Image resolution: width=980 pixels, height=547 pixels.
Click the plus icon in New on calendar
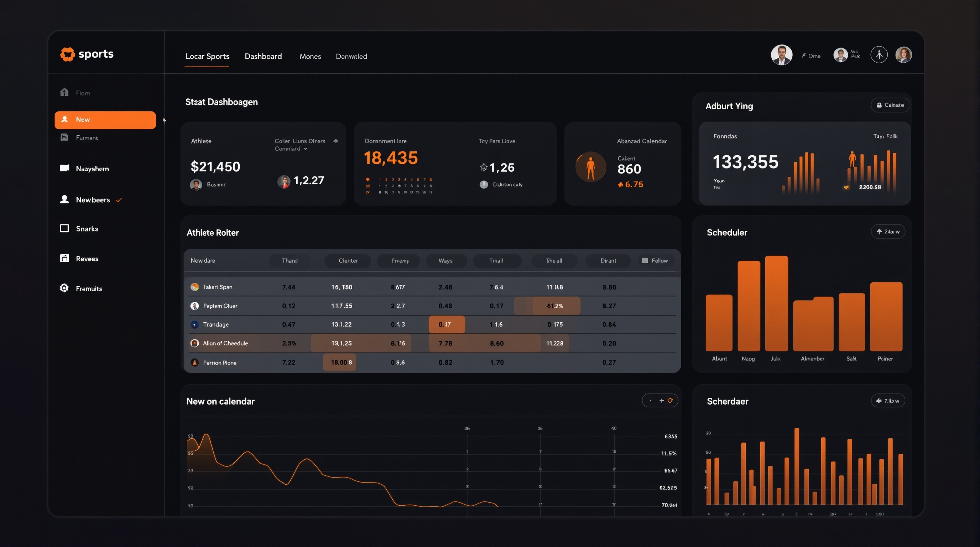coord(662,401)
